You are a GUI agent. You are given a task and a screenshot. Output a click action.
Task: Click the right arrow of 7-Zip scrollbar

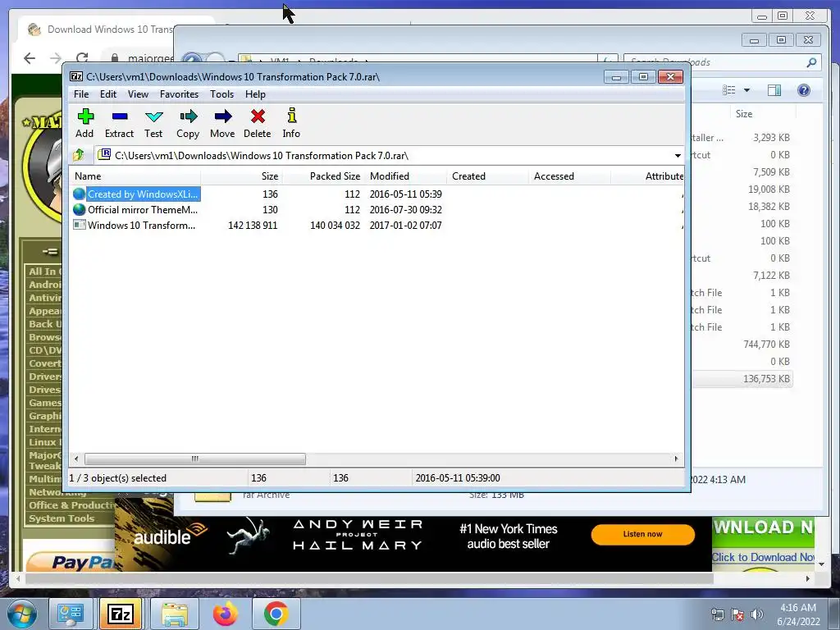pyautogui.click(x=676, y=459)
